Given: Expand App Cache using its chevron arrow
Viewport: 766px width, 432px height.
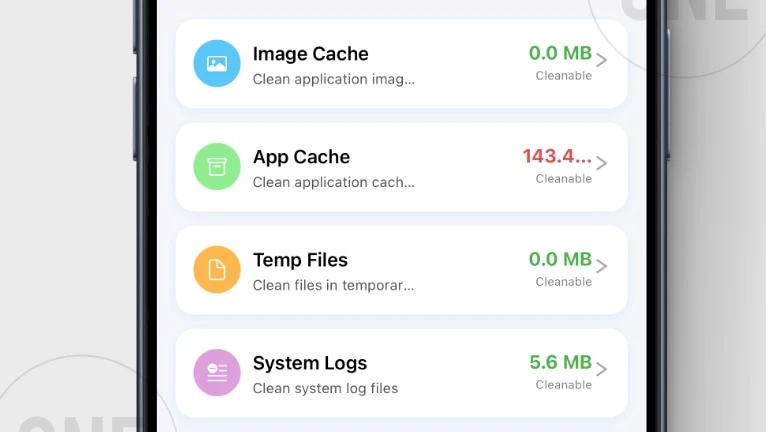Looking at the screenshot, I should pos(601,163).
